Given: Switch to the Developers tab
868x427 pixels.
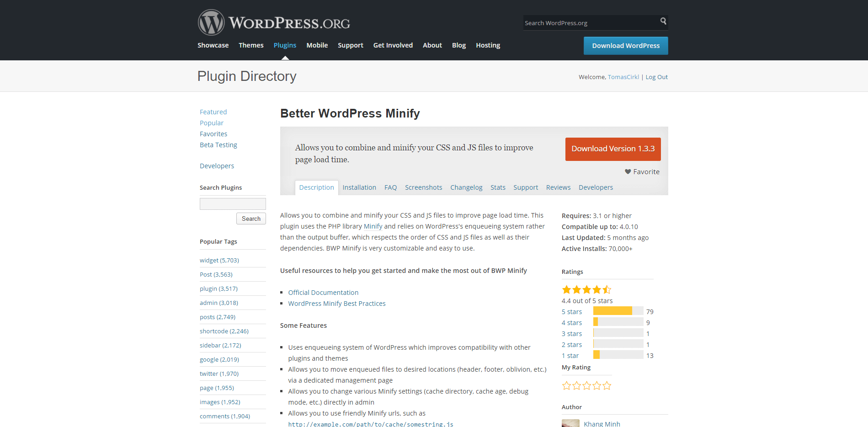Looking at the screenshot, I should click(596, 187).
